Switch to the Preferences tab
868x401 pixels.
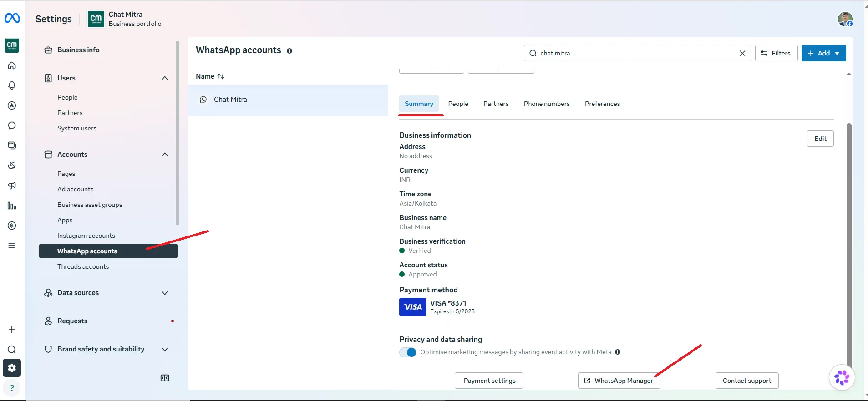point(602,104)
